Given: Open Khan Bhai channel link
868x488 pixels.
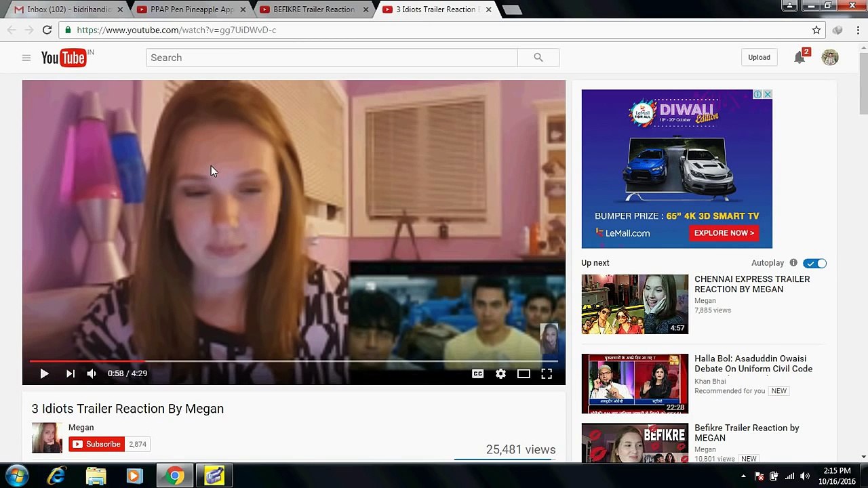Looking at the screenshot, I should [x=710, y=381].
